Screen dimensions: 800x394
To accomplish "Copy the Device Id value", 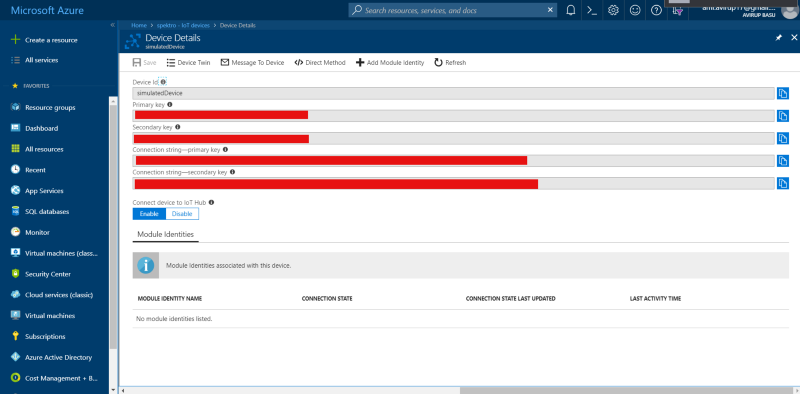I will [783, 93].
